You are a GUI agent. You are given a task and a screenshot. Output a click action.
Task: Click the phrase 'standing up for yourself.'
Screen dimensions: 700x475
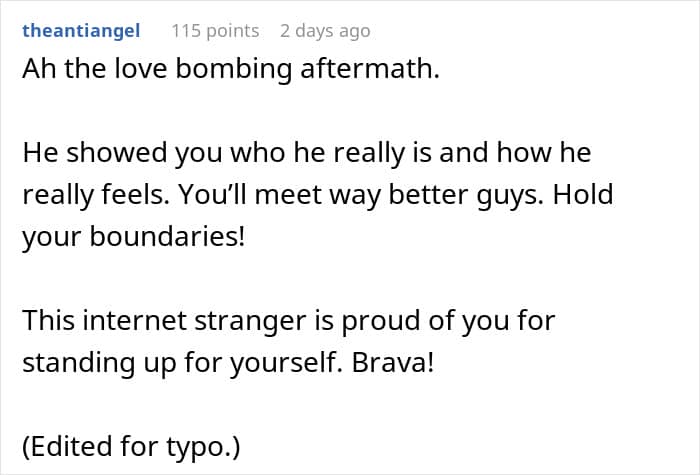coord(183,363)
